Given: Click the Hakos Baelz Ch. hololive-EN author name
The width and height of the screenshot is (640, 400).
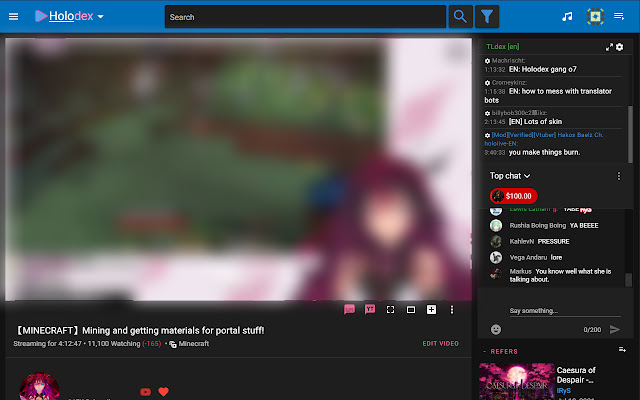Looking at the screenshot, I should click(544, 139).
